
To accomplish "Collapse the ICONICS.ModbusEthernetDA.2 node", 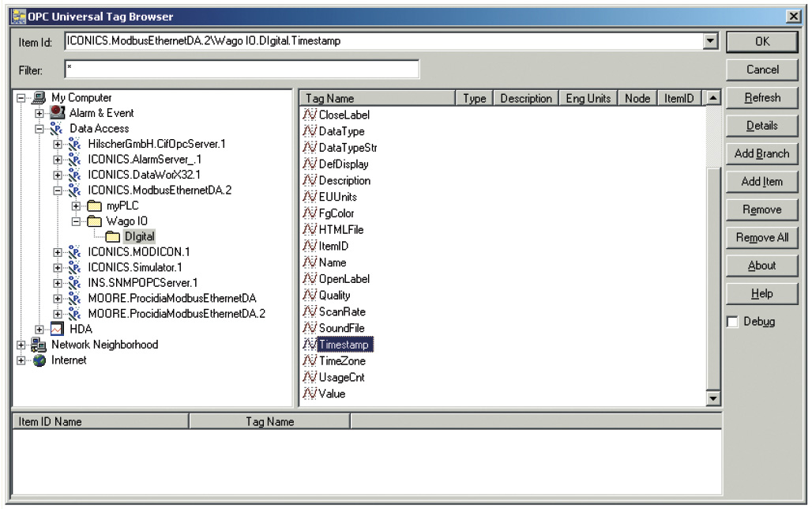I will click(x=58, y=190).
